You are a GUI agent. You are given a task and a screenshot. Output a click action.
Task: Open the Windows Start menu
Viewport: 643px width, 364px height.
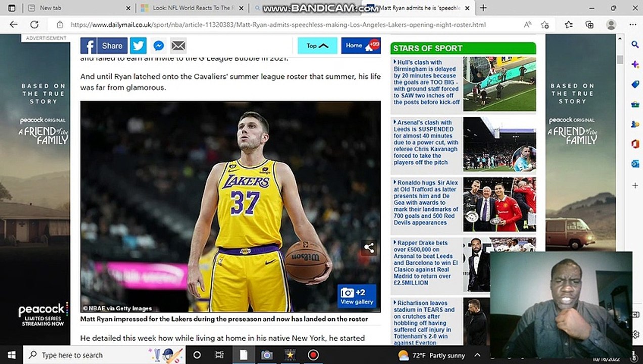(x=12, y=355)
